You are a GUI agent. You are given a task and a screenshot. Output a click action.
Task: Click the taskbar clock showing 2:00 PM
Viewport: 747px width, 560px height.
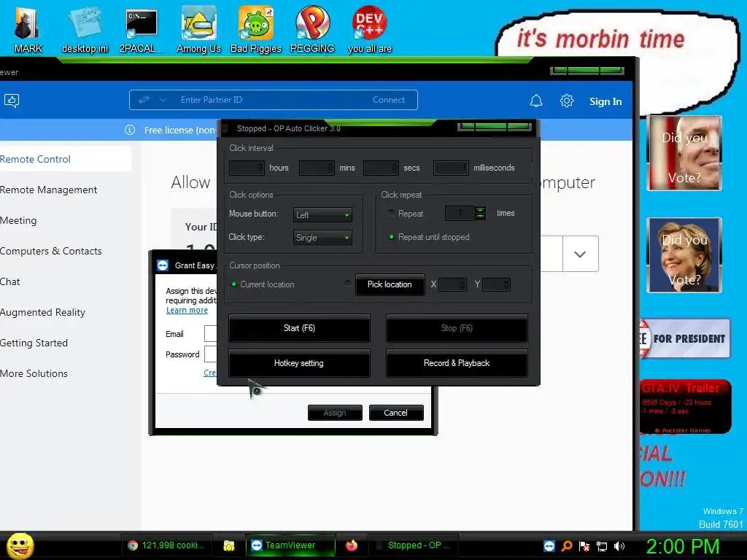(683, 546)
